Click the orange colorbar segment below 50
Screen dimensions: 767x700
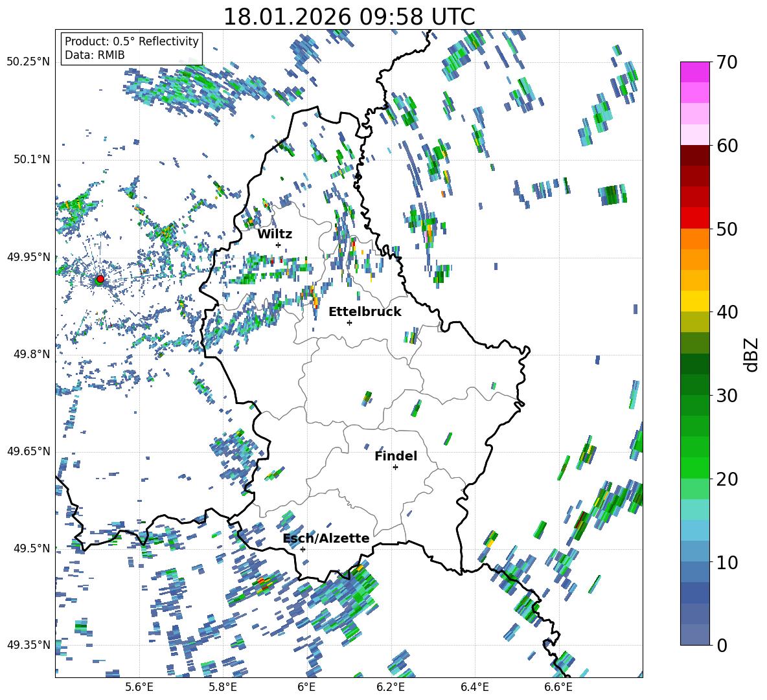(694, 239)
